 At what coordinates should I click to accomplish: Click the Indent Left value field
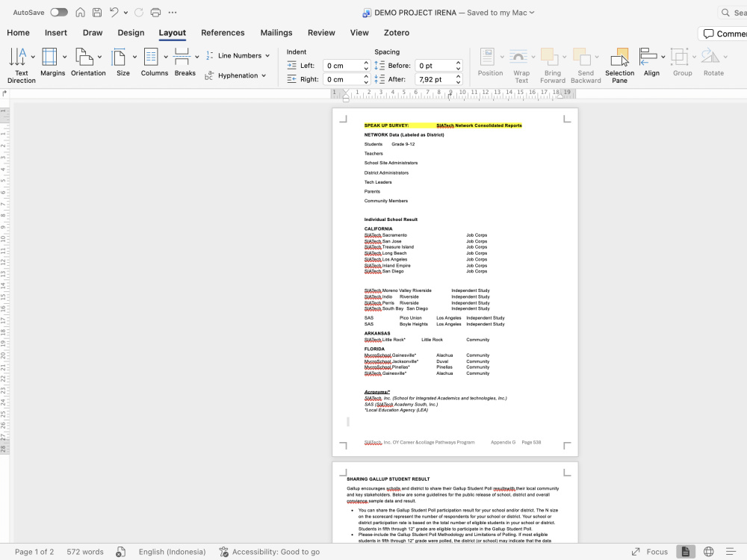343,66
